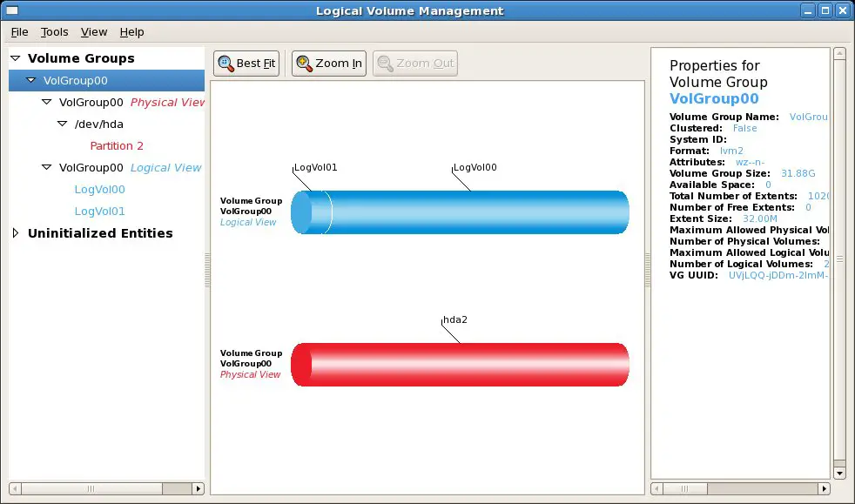Click the properties panel vertical scrollbar

tap(839, 261)
